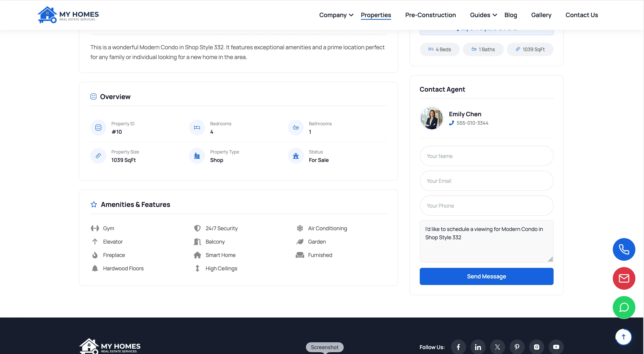Click the Overview section list icon
644x354 pixels.
[93, 96]
